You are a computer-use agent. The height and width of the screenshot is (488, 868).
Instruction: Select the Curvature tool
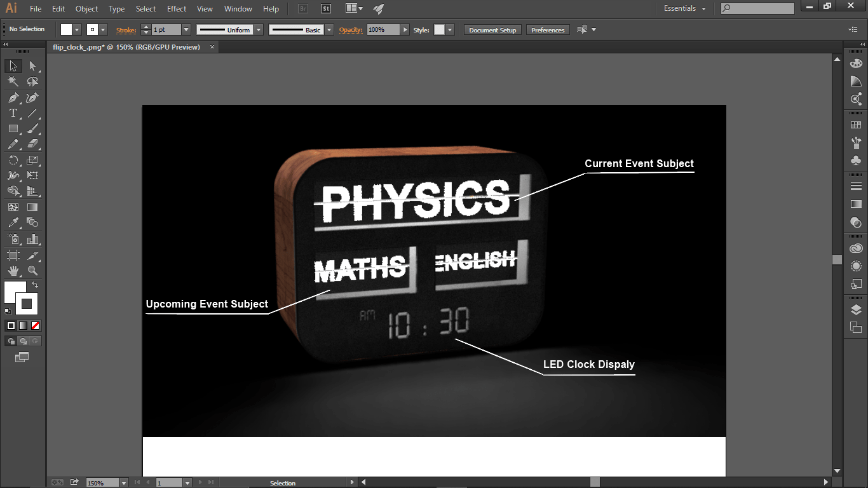pyautogui.click(x=32, y=98)
